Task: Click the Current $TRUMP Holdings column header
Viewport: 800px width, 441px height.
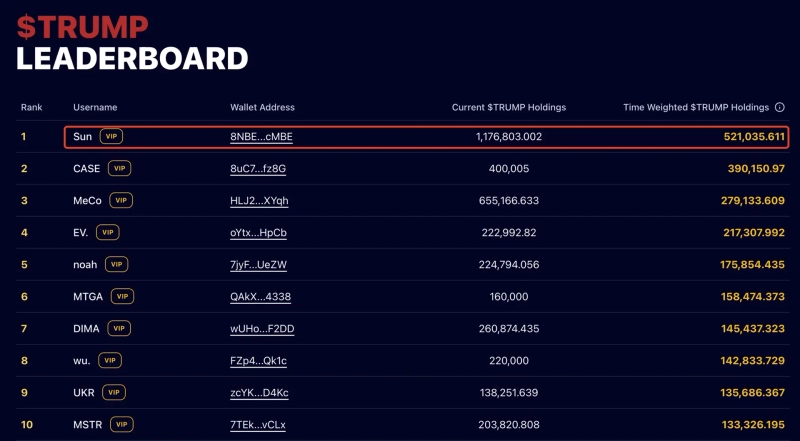Action: coord(510,107)
